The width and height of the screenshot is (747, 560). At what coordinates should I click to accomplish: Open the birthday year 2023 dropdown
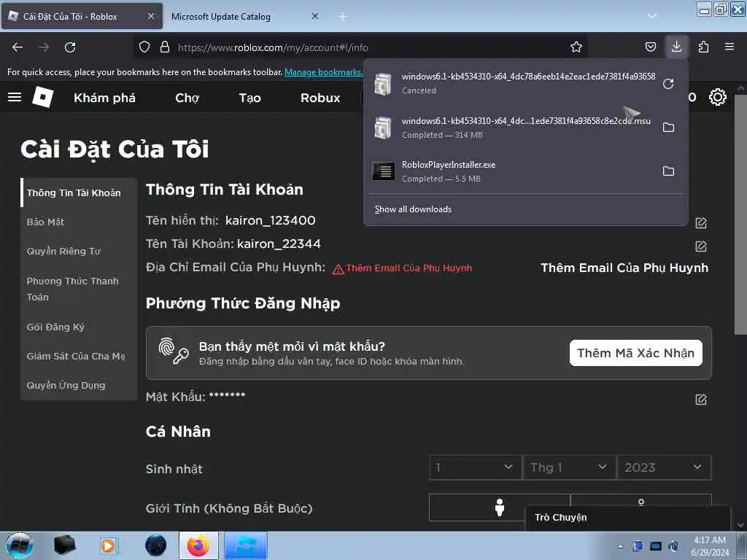point(664,467)
